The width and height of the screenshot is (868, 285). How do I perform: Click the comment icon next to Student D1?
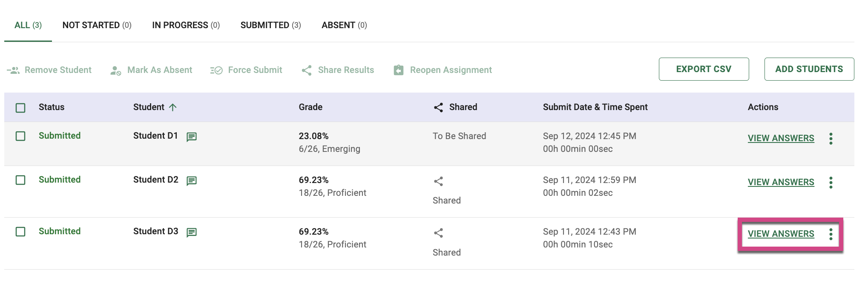coord(192,137)
